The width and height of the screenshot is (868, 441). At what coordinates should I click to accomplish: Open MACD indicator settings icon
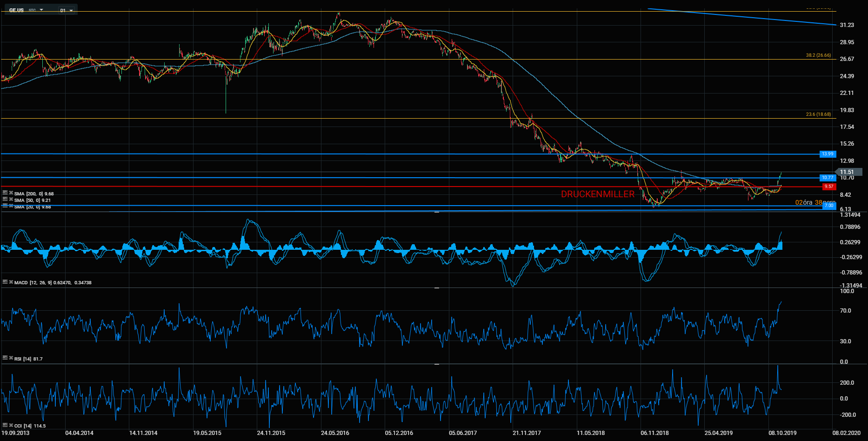pos(5,282)
